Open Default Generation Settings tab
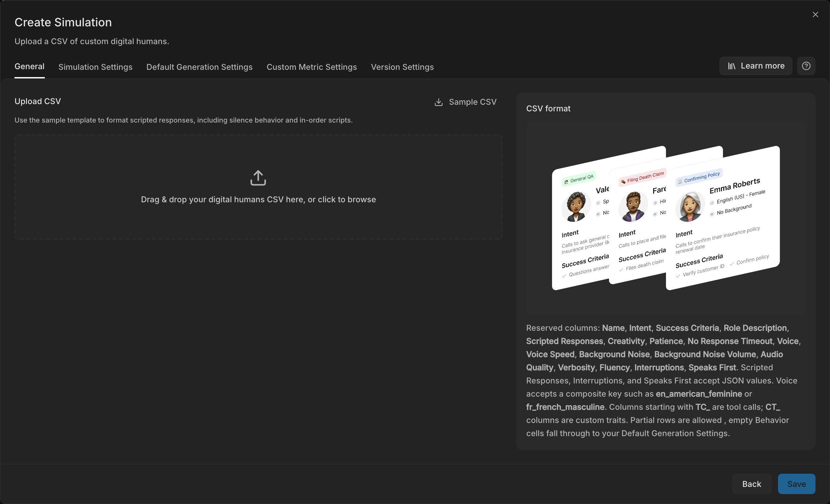 click(199, 67)
